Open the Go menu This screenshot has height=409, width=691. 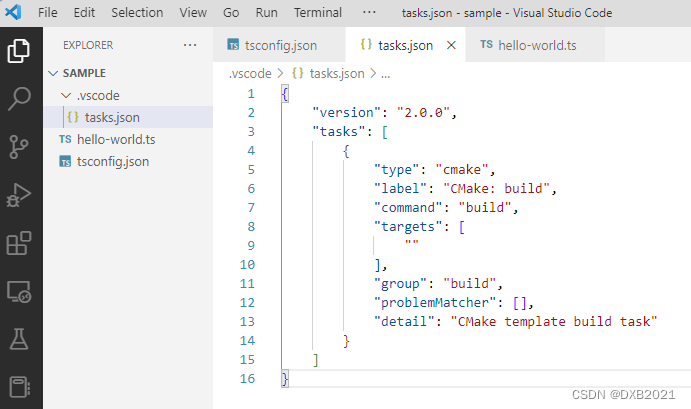(231, 12)
